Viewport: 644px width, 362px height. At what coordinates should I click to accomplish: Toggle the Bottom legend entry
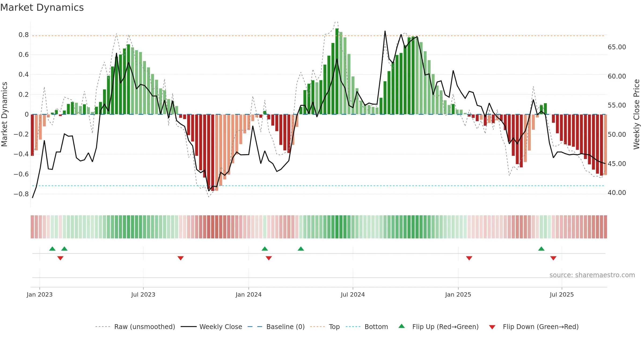pos(367,327)
